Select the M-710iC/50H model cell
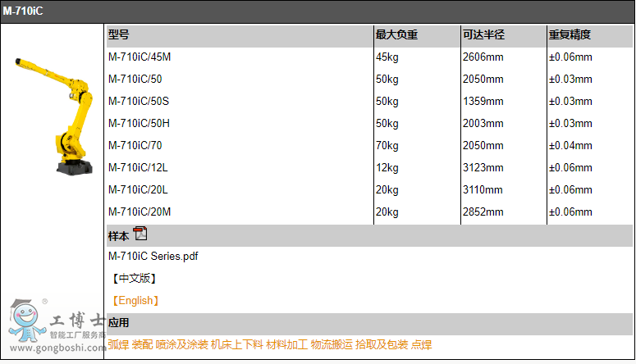 pos(140,123)
